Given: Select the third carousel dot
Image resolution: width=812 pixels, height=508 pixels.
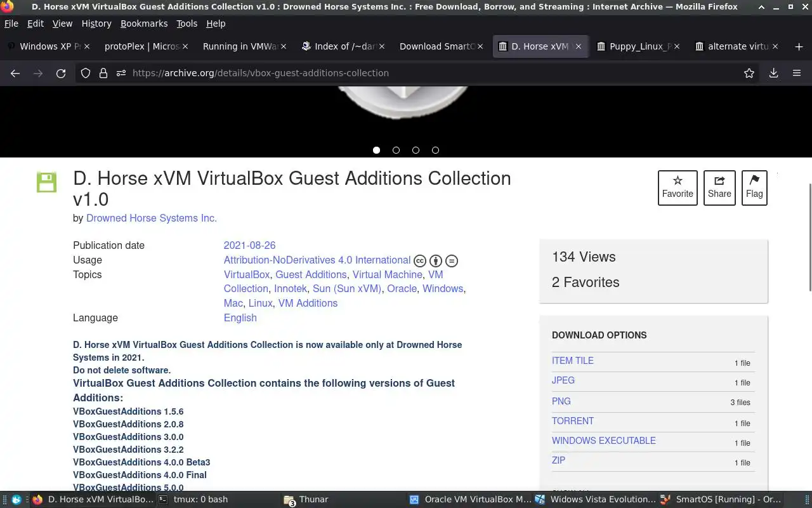Looking at the screenshot, I should coord(416,150).
